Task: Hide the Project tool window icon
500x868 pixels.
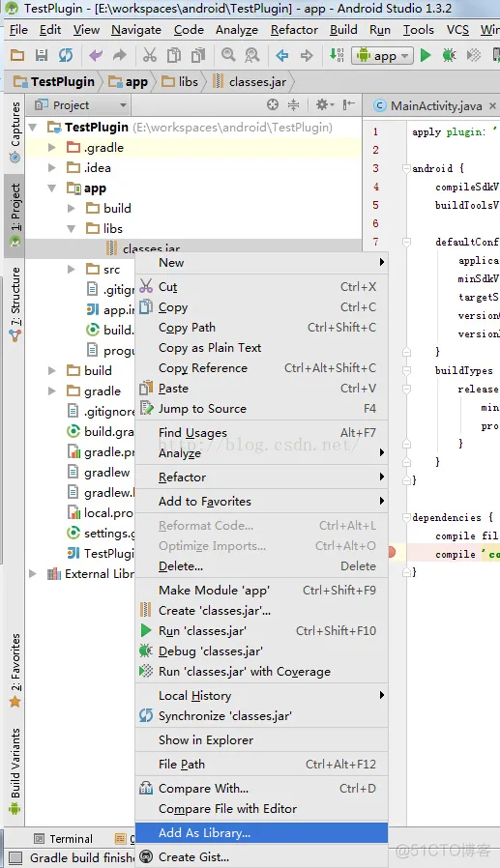Action: (349, 104)
